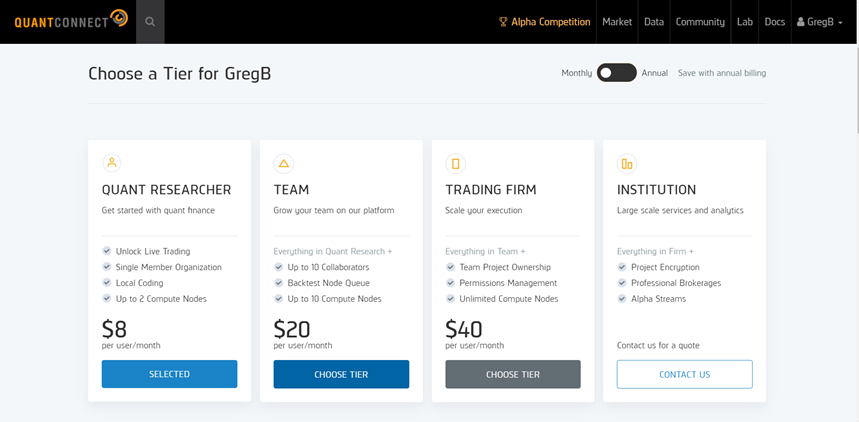
Task: Expand the GregB account dropdown
Action: 820,22
